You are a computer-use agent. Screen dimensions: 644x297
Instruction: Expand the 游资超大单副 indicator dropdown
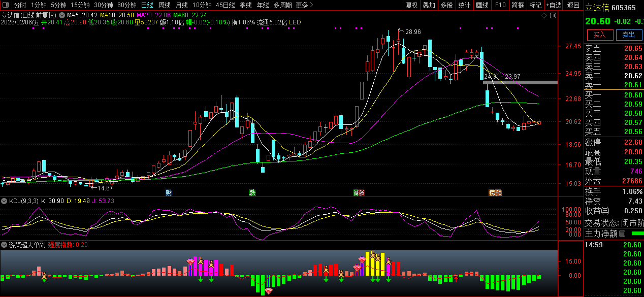pyautogui.click(x=5, y=245)
